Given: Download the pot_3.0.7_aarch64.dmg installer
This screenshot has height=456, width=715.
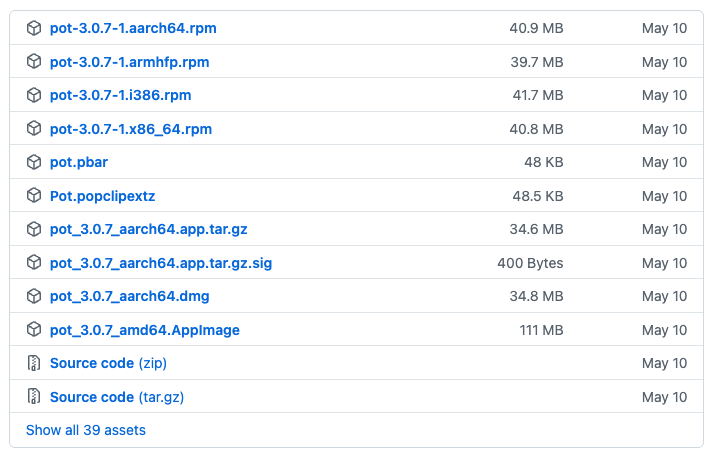Looking at the screenshot, I should coord(130,296).
